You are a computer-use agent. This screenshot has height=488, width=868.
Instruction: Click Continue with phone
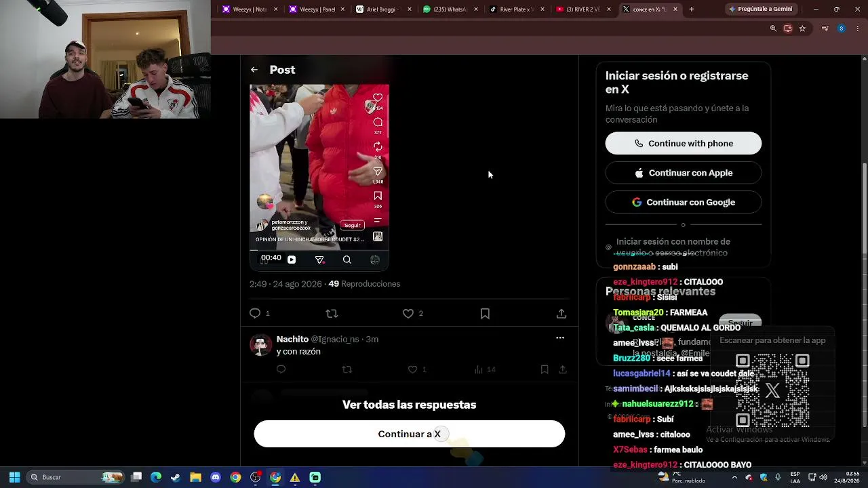click(x=684, y=144)
